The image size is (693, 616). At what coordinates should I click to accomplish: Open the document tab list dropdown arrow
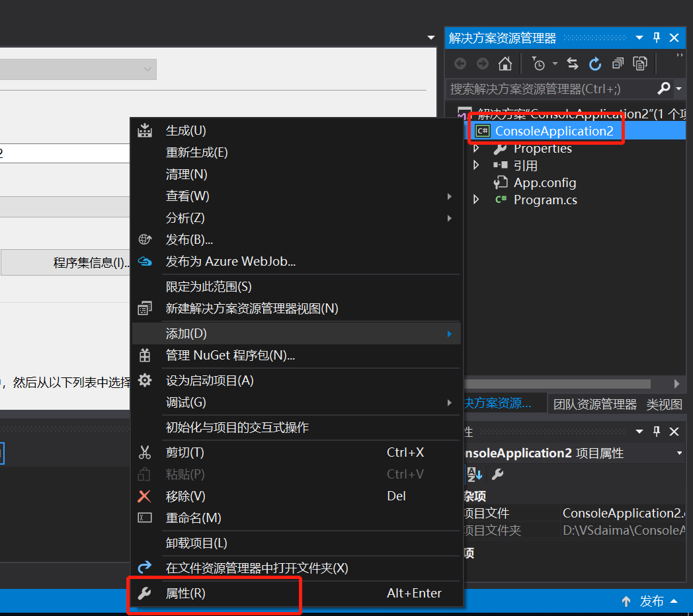point(431,38)
